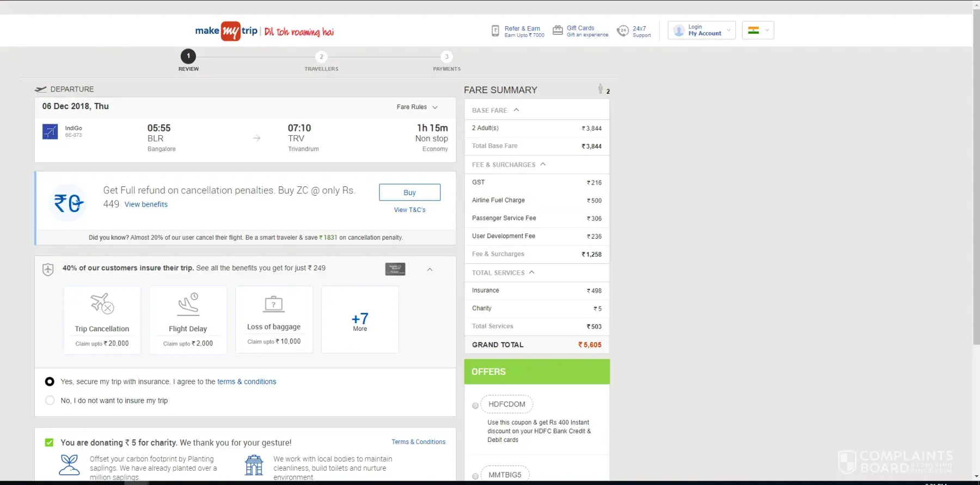Screen dimensions: 980x485
Task: Select No, I do not want insurance
Action: coord(50,401)
